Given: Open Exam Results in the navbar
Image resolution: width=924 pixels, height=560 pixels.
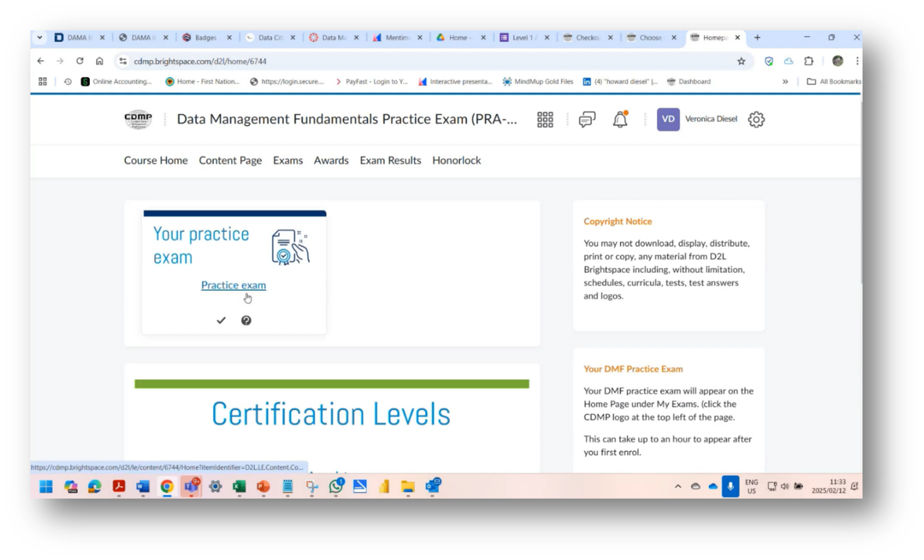Looking at the screenshot, I should click(390, 160).
